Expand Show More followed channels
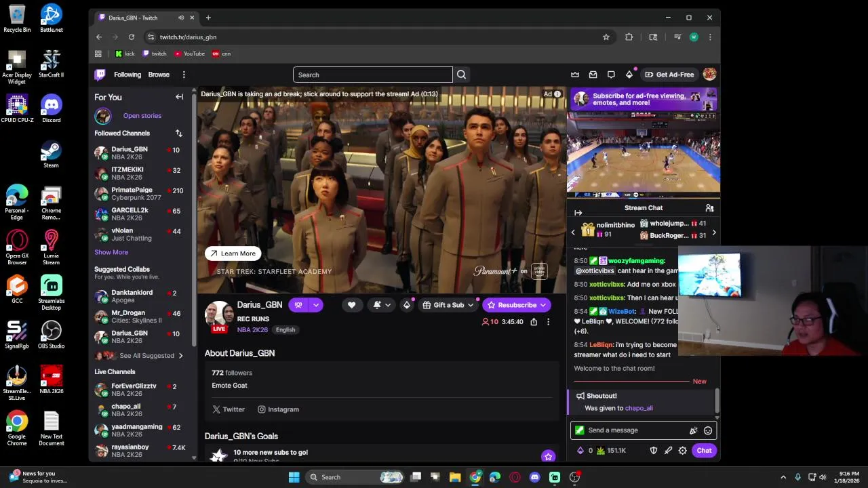The image size is (868, 488). [111, 252]
